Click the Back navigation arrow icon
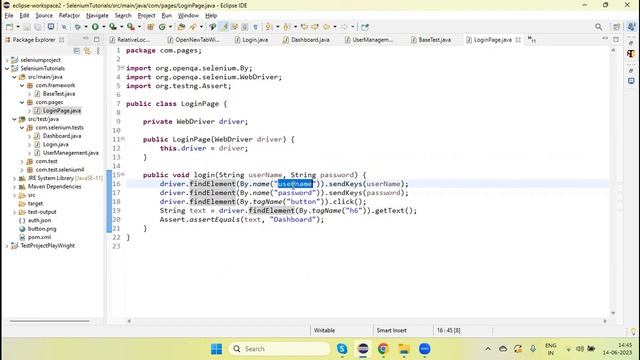The width and height of the screenshot is (640, 360). [x=326, y=27]
